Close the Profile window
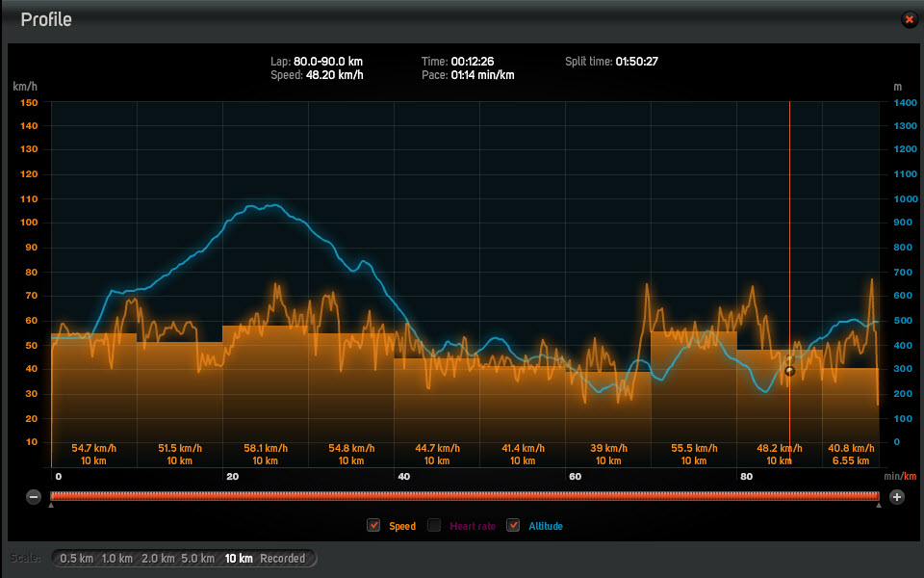The width and height of the screenshot is (924, 578). click(910, 19)
